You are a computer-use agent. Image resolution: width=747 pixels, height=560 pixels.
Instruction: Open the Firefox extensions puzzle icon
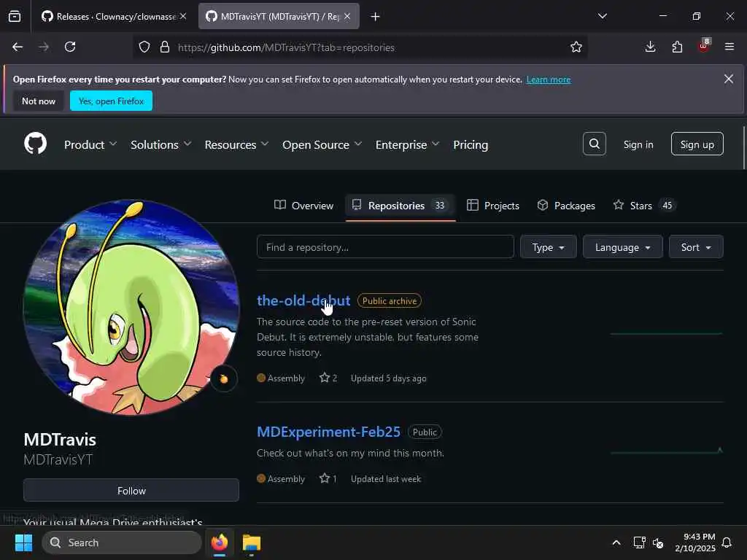(677, 47)
